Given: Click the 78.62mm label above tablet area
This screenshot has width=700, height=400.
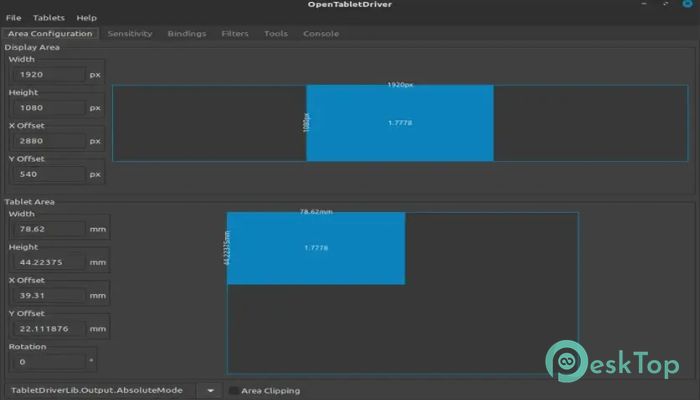Looking at the screenshot, I should pos(316,212).
